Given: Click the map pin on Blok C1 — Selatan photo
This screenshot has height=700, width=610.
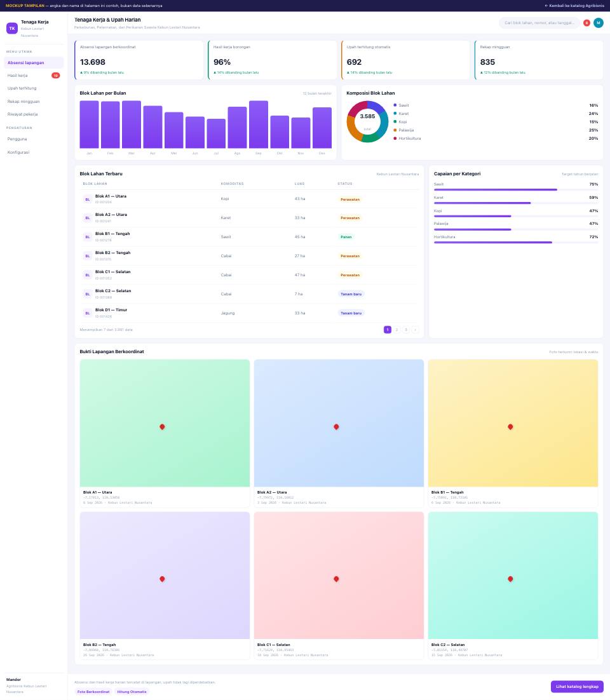Looking at the screenshot, I should click(x=336, y=579).
